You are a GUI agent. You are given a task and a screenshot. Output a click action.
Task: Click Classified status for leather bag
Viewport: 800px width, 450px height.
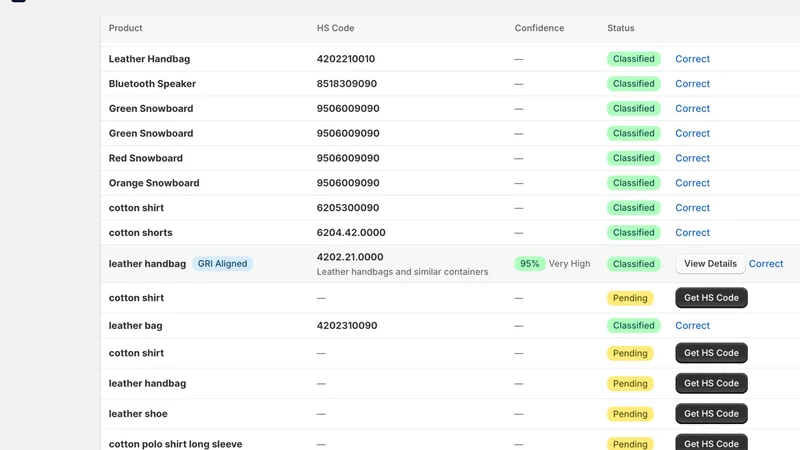tap(634, 326)
